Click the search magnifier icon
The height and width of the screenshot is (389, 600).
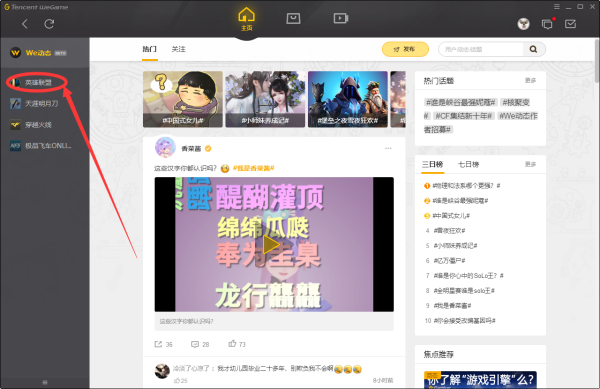533,49
